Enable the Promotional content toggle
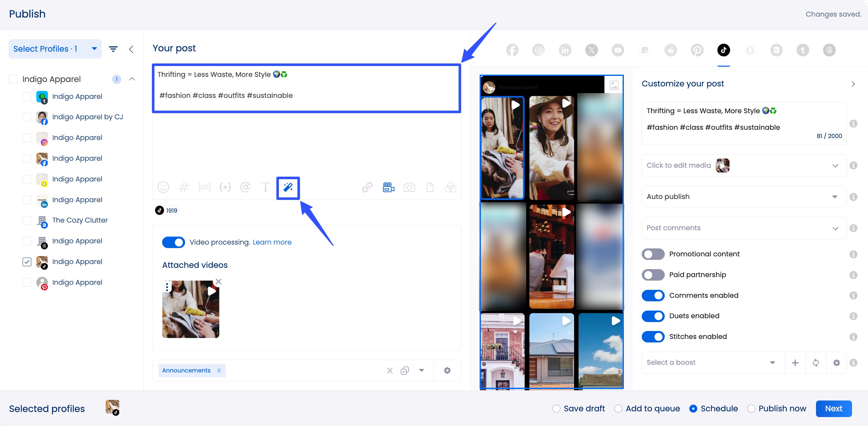This screenshot has height=426, width=868. [653, 254]
